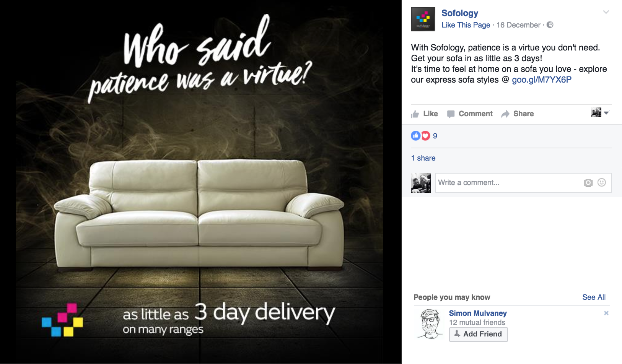The height and width of the screenshot is (364, 622).
Task: Open Simon Mulvaney's profile name
Action: tap(478, 313)
